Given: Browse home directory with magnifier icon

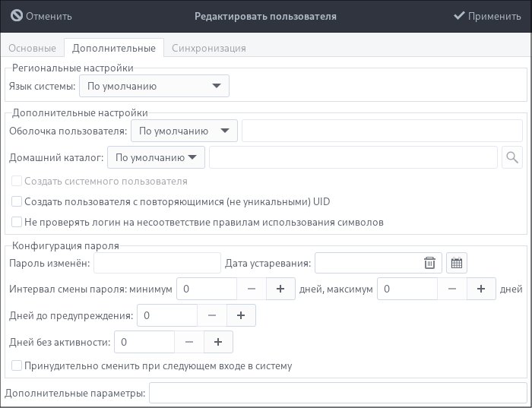Looking at the screenshot, I should pos(512,157).
